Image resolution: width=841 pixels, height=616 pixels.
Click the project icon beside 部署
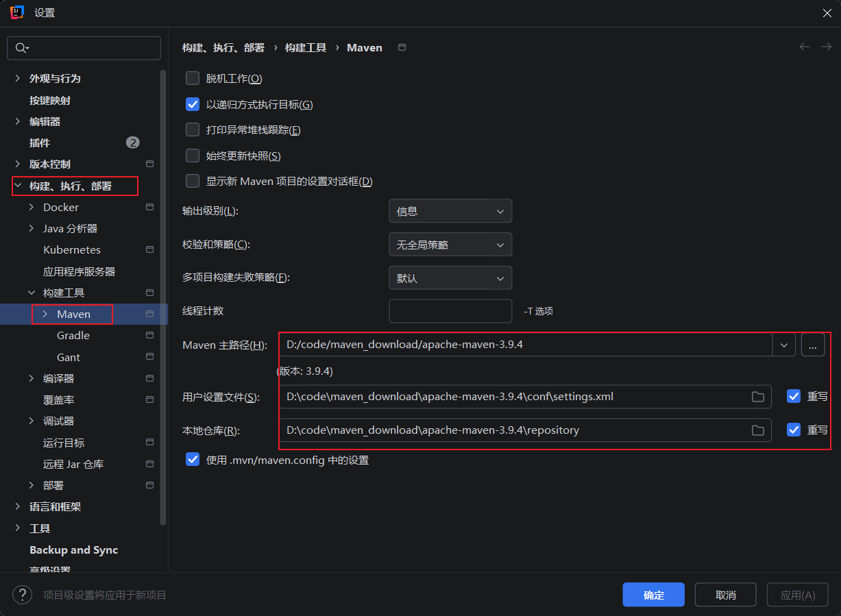(x=149, y=485)
